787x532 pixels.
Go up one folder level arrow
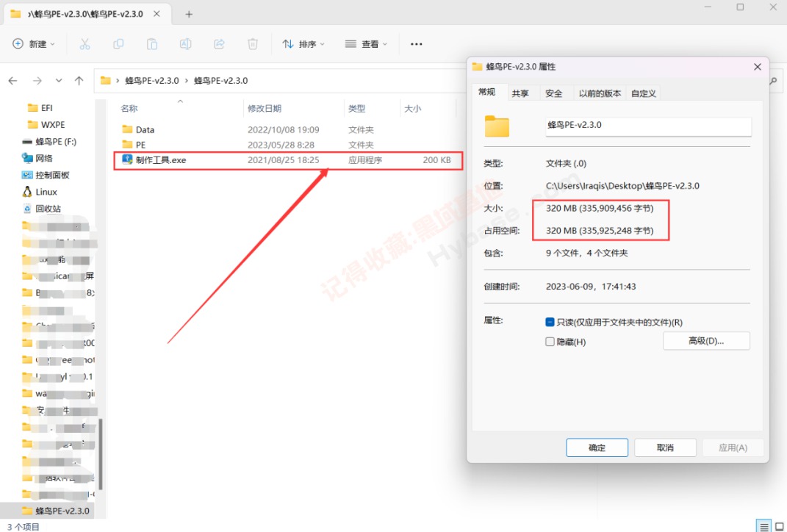click(79, 81)
